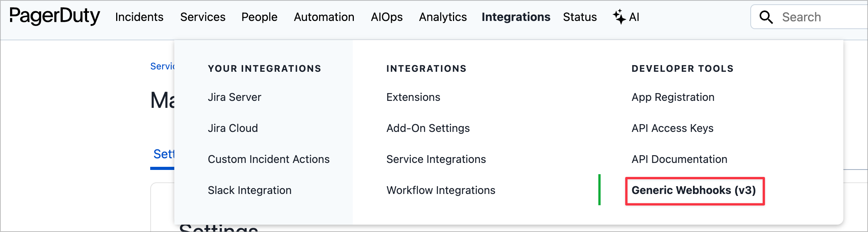Collapse the Integrations menu

(x=516, y=17)
